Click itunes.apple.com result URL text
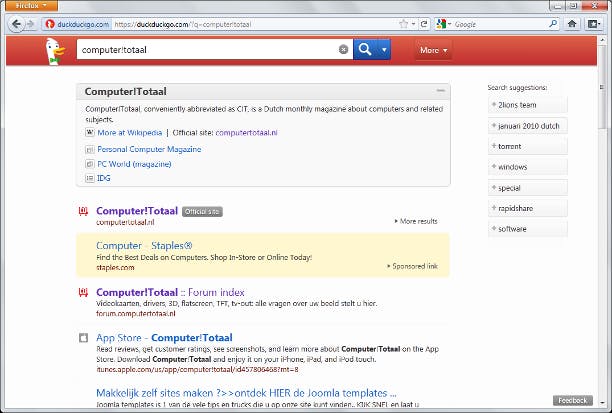The height and width of the screenshot is (413, 612). [x=197, y=369]
